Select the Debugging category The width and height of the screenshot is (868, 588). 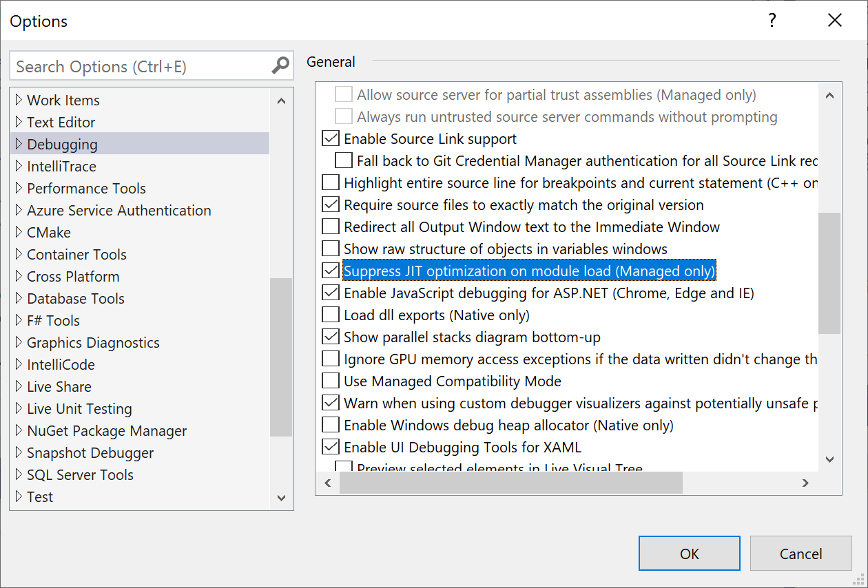click(x=62, y=144)
